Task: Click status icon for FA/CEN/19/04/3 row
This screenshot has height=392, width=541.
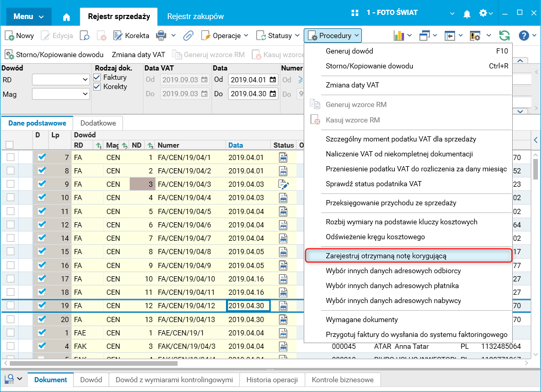Action: pyautogui.click(x=283, y=184)
